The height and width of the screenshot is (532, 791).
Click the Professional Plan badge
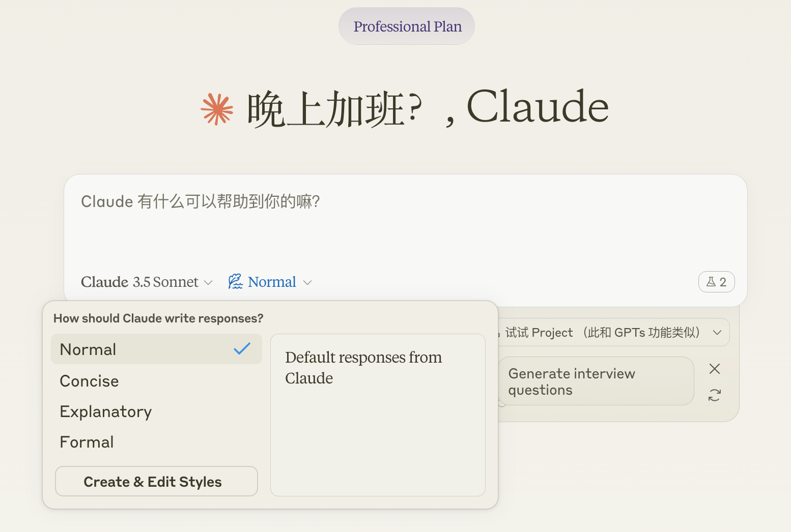pyautogui.click(x=407, y=26)
